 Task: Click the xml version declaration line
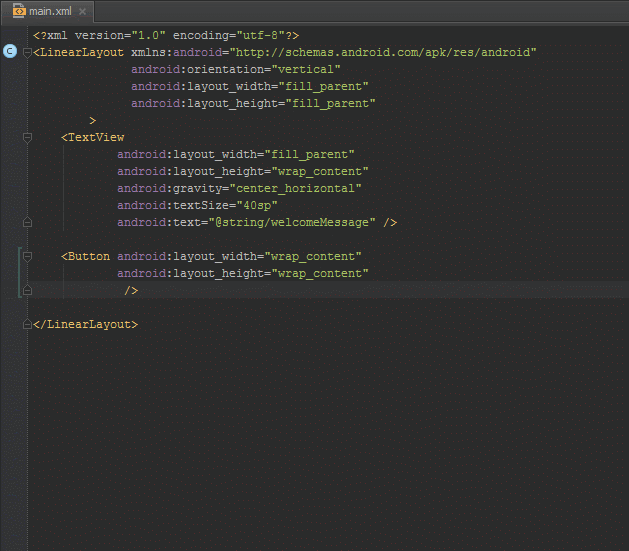click(x=166, y=35)
